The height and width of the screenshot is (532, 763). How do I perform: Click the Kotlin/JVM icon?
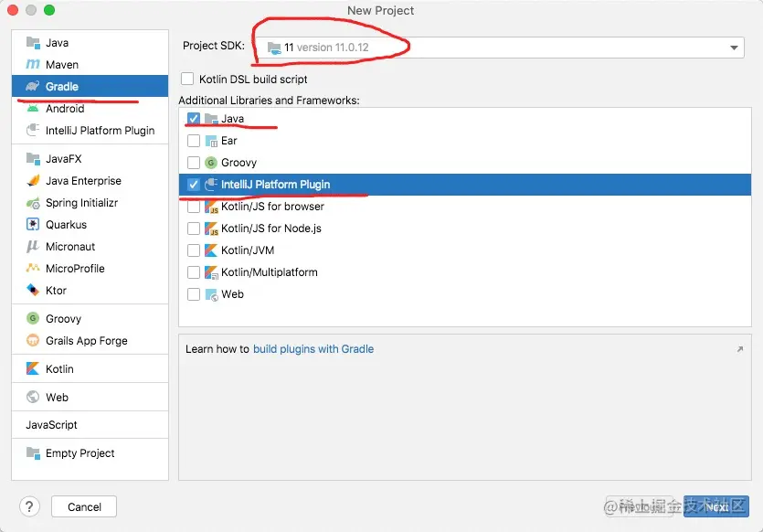[x=211, y=250]
